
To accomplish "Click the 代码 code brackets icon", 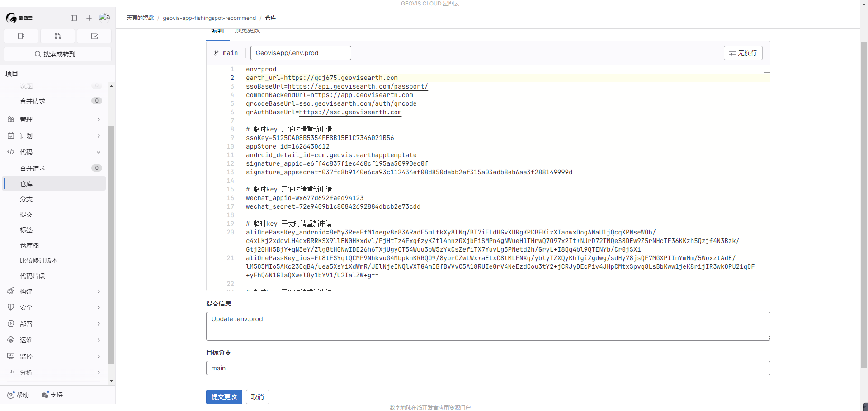I will (x=11, y=152).
